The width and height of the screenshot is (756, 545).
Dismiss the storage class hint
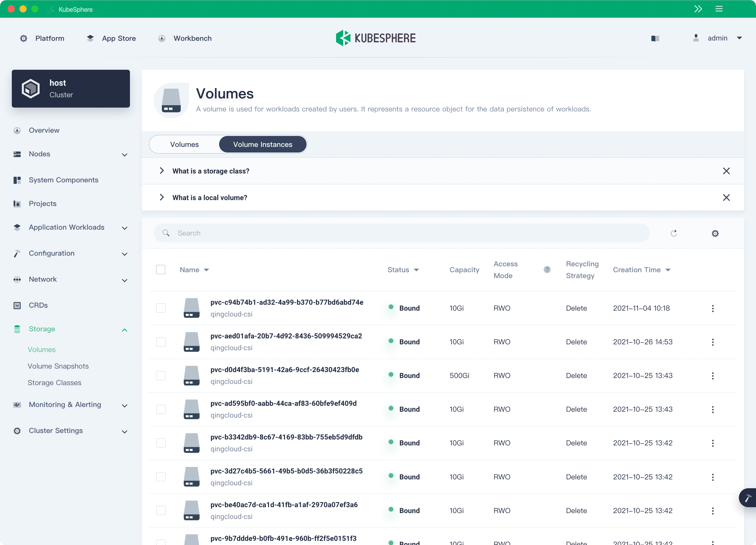pos(726,171)
